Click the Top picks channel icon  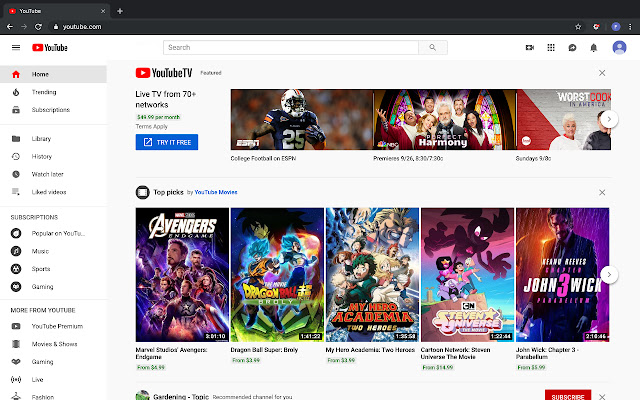pos(142,192)
